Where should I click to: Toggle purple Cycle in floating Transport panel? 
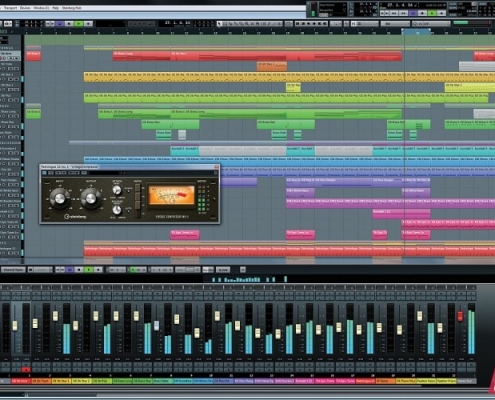pos(413,13)
